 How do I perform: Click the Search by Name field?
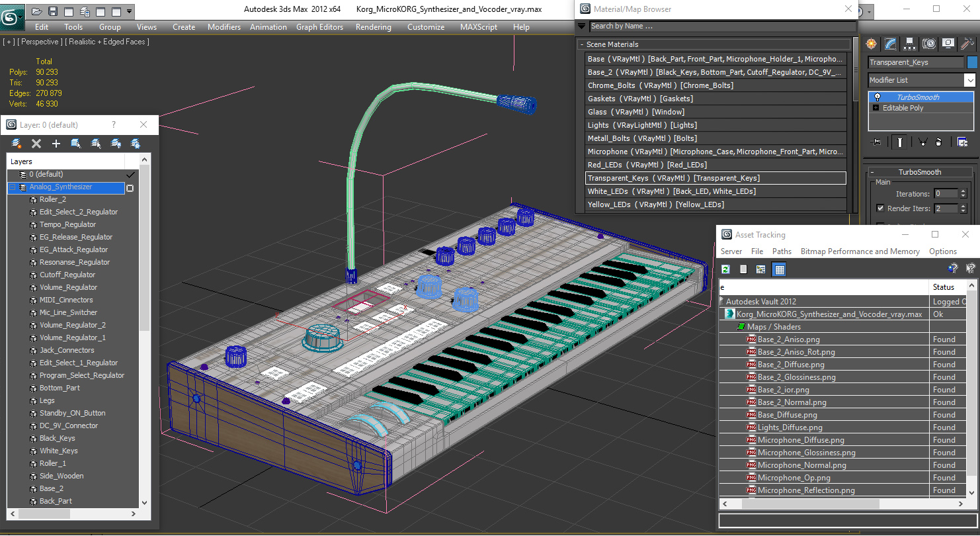click(x=723, y=26)
